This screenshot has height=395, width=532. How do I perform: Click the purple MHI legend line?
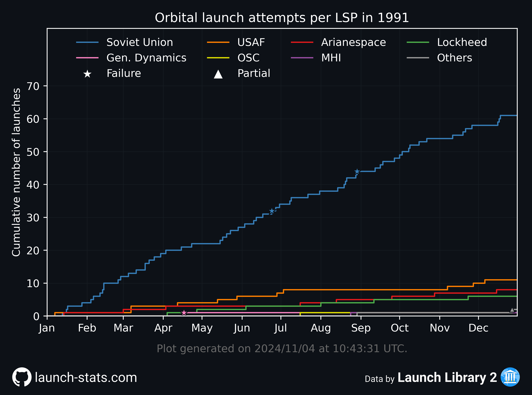point(302,58)
